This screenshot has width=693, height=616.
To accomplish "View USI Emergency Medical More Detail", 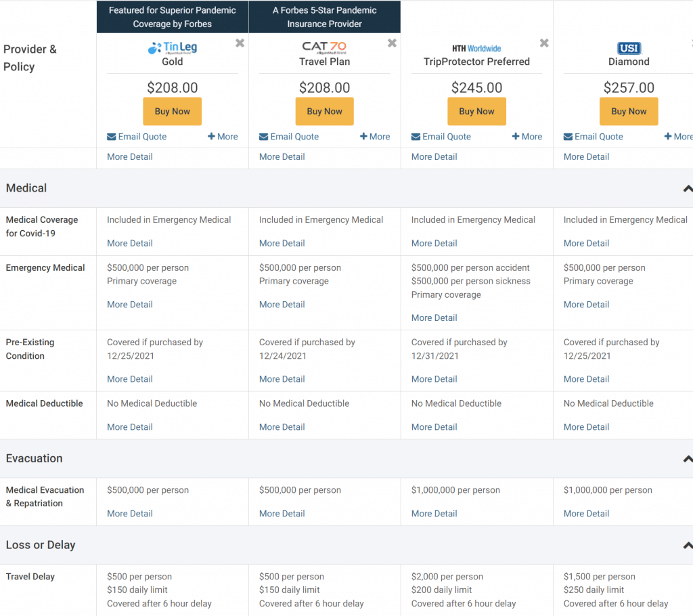I will 586,304.
